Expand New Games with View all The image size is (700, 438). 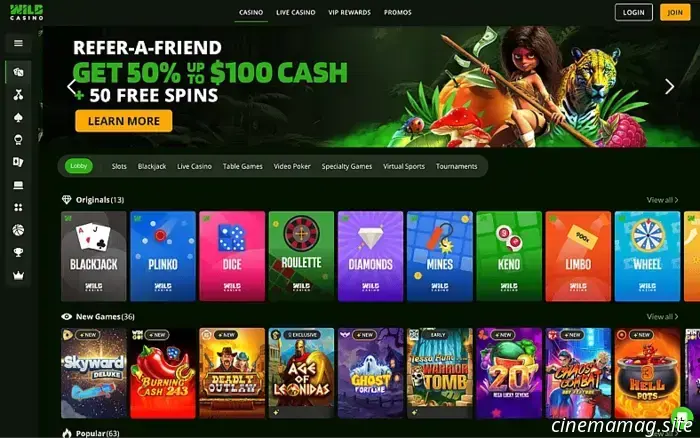pos(662,317)
